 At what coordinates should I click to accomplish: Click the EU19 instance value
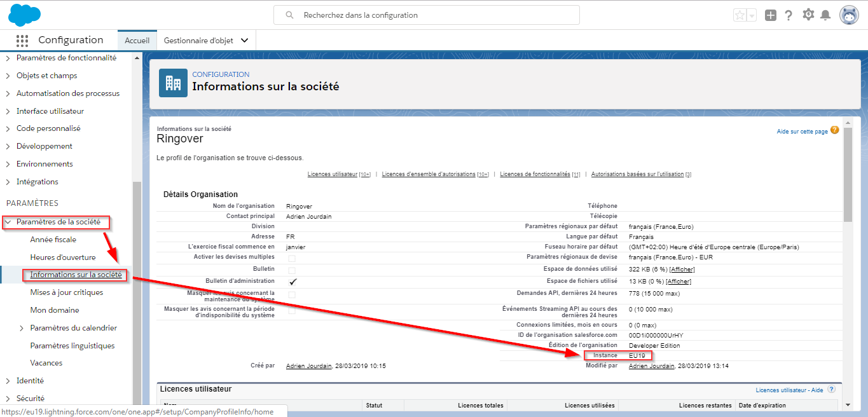(637, 355)
